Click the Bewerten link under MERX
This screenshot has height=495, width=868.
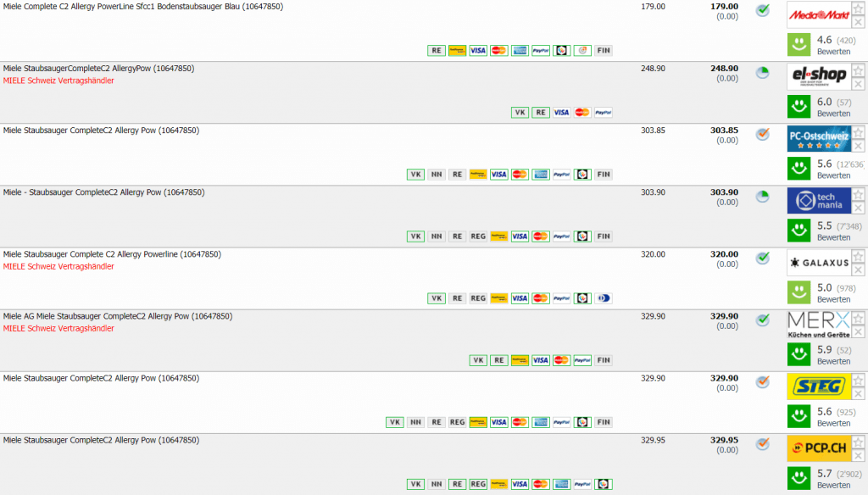pyautogui.click(x=833, y=361)
